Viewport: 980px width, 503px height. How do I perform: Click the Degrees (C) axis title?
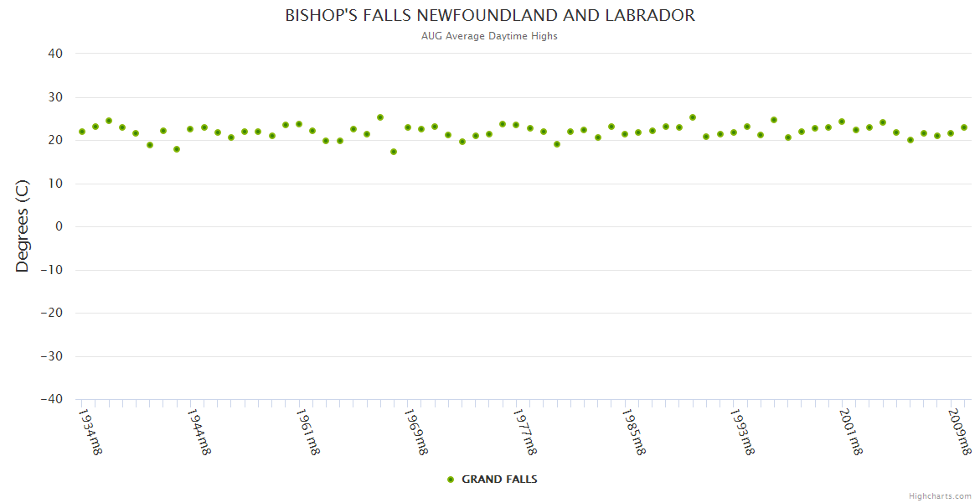(23, 226)
